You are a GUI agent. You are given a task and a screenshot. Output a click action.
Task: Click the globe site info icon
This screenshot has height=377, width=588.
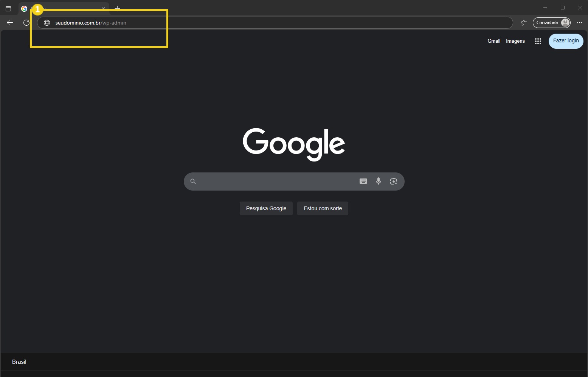pos(47,23)
